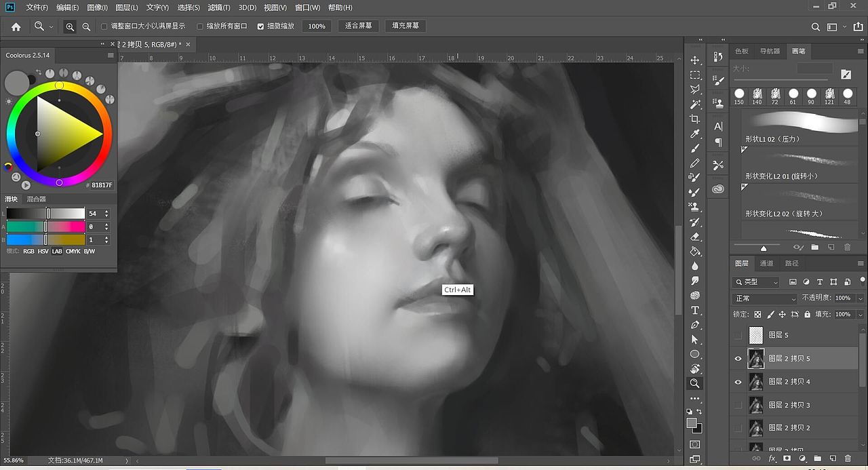Click the 100% zoom button
868x470 pixels.
(317, 26)
